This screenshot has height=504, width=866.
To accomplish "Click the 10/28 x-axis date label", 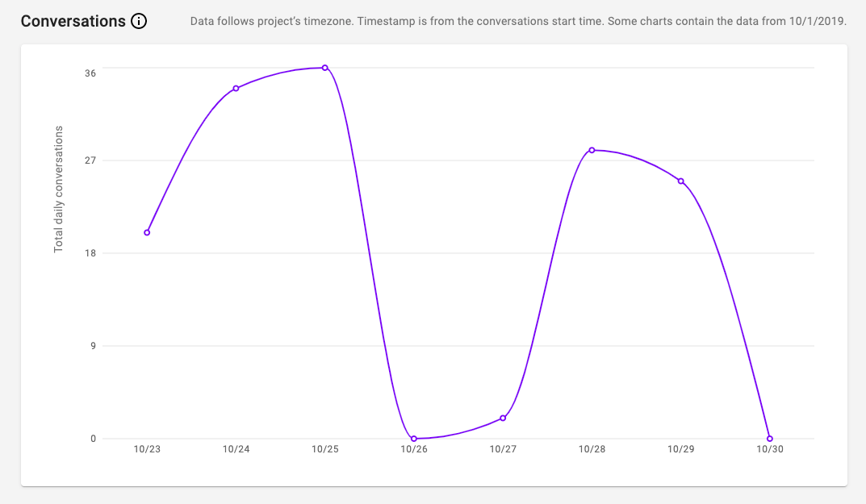I will tap(592, 449).
